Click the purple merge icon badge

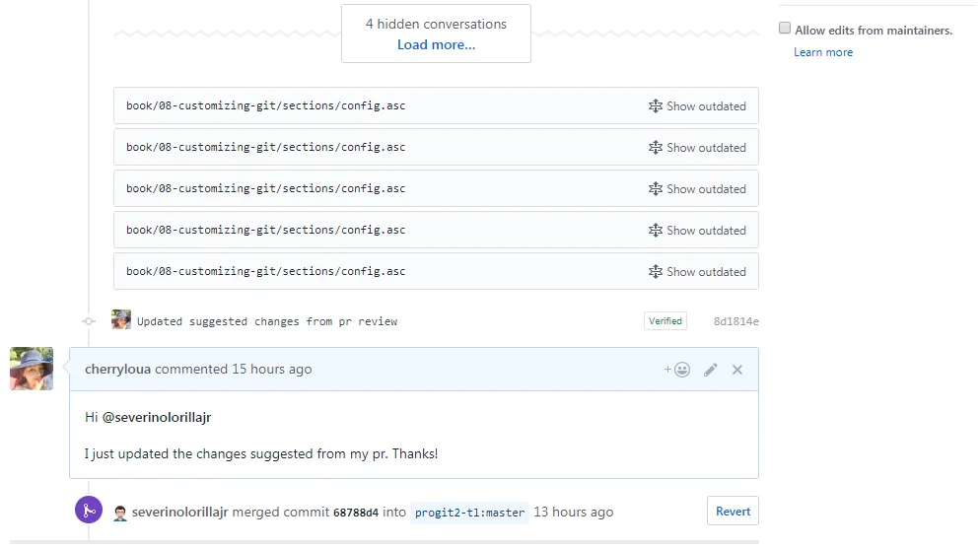89,510
